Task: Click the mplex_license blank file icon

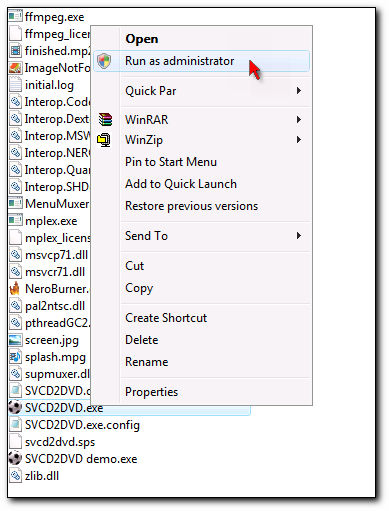Action: tap(15, 237)
